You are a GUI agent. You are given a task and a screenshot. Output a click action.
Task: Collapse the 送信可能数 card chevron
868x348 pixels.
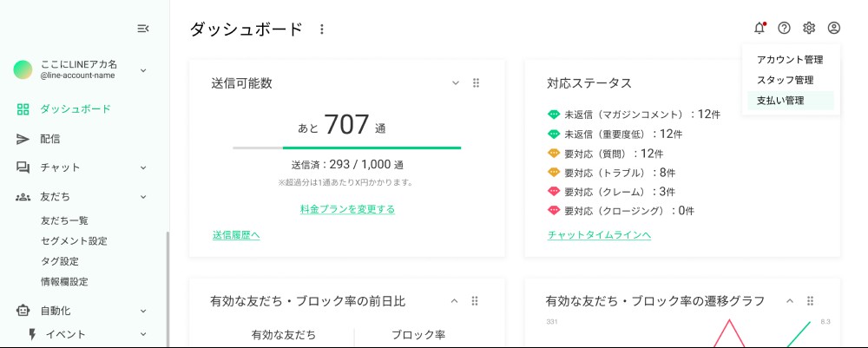click(455, 83)
